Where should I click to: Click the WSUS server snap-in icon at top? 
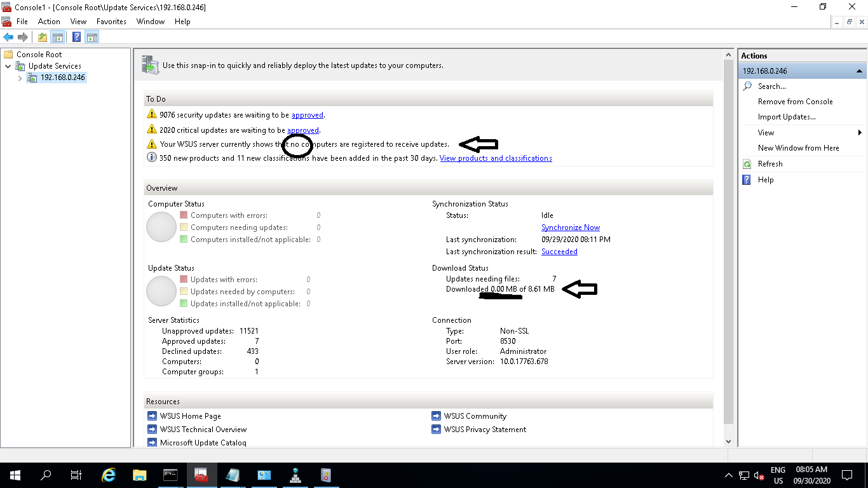click(x=151, y=64)
